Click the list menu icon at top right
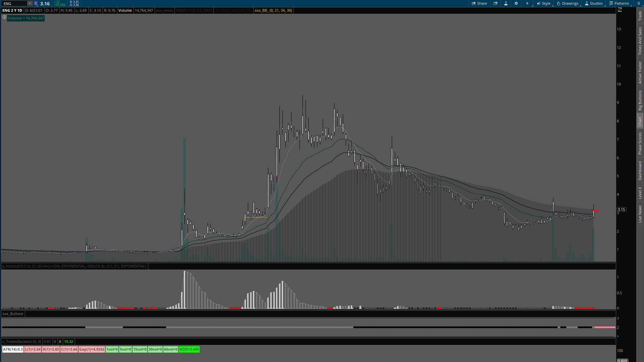The width and height of the screenshot is (644, 362). (x=639, y=3)
